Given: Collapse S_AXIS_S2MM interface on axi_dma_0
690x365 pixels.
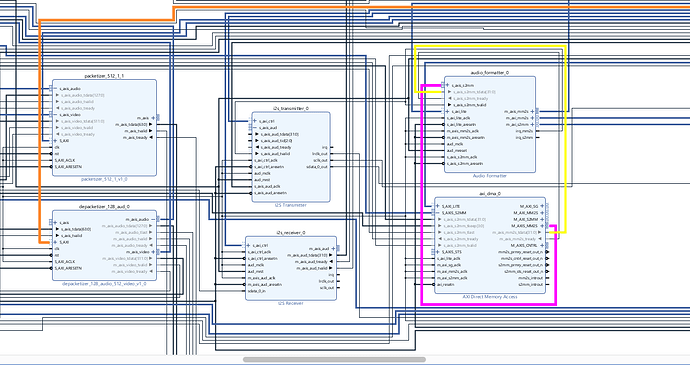Looking at the screenshot, I should pos(438,213).
